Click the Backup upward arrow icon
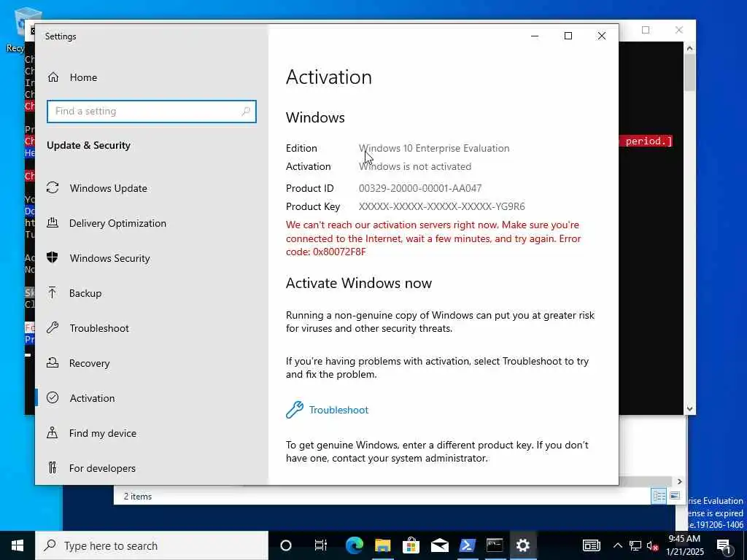Viewport: 747px width, 560px height. [x=53, y=292]
